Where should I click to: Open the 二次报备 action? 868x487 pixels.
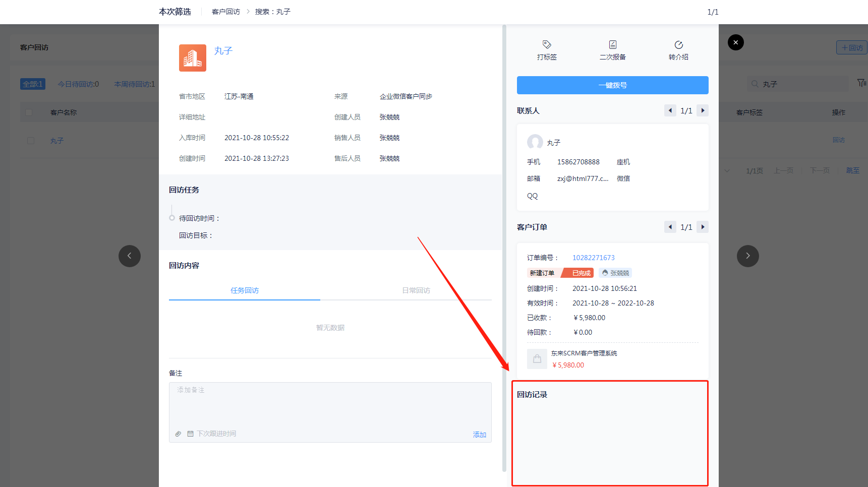coord(612,50)
